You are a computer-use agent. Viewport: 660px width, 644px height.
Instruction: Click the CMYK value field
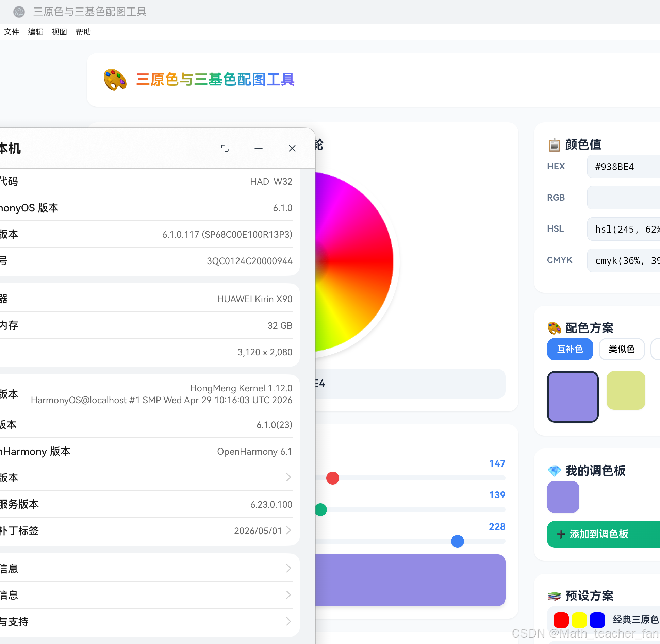[624, 260]
